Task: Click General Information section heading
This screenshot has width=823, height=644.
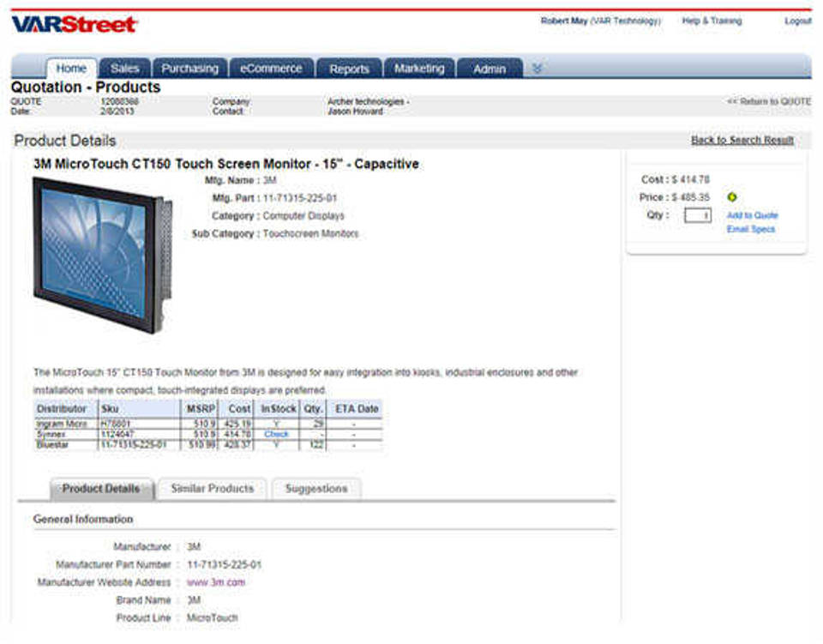Action: coord(83,520)
